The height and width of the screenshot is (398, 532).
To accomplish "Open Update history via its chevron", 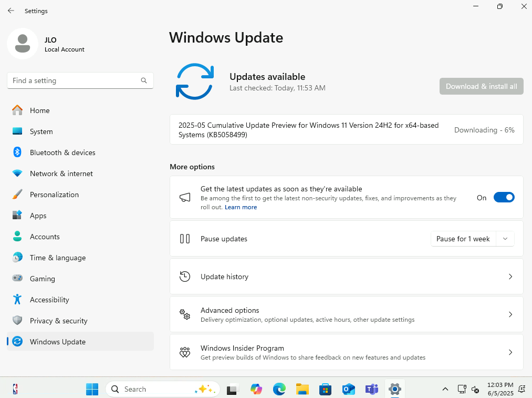I will tap(510, 277).
